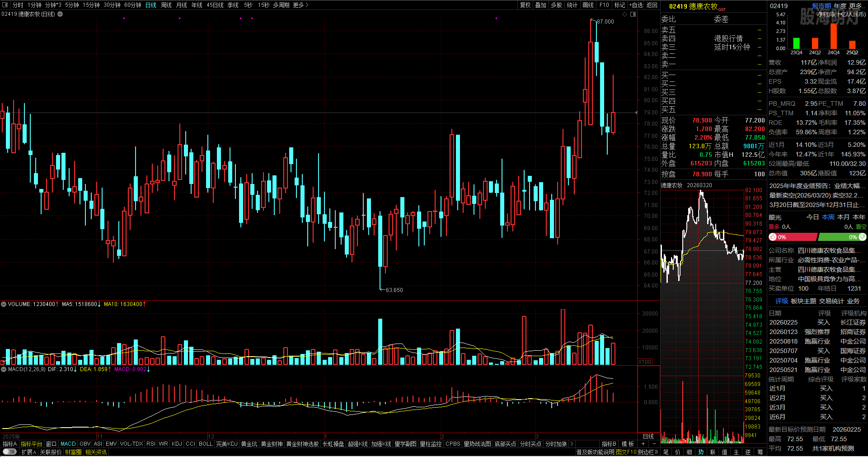Screen dimensions: 868x457
Task: Collapse the VOLUME indicator panel arrow
Action: (4, 304)
